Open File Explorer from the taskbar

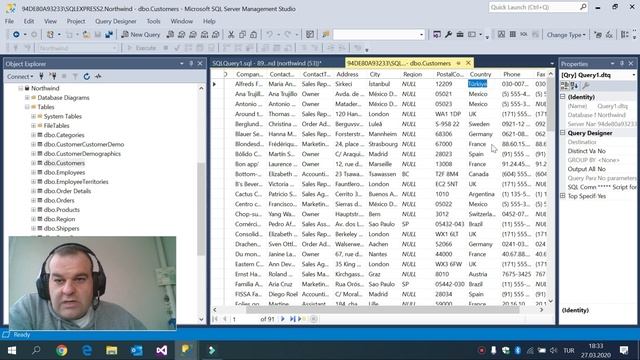pyautogui.click(x=111, y=350)
